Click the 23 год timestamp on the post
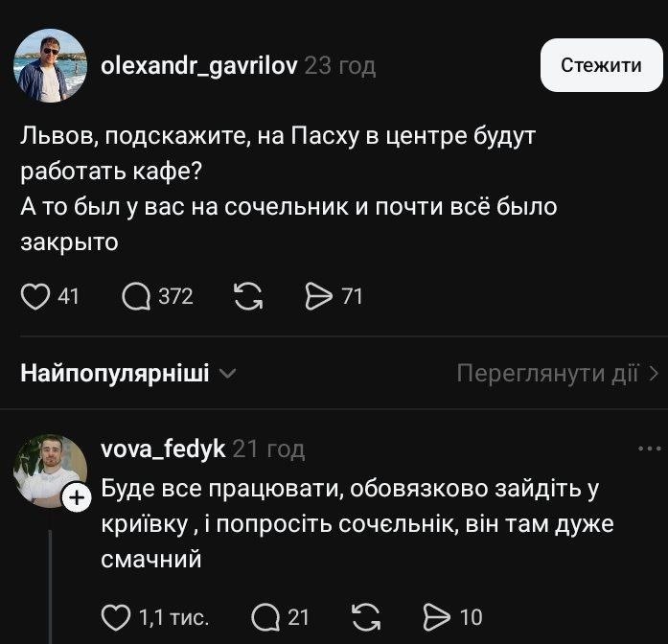 point(340,65)
